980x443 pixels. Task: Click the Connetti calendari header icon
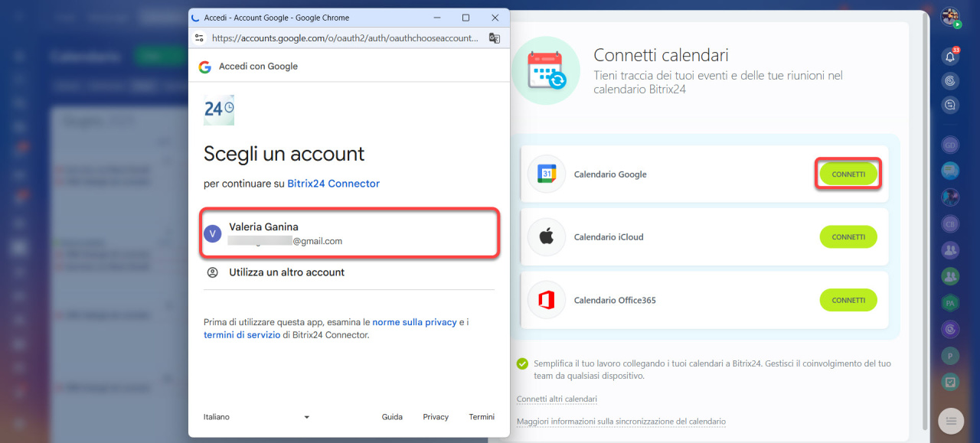click(546, 70)
